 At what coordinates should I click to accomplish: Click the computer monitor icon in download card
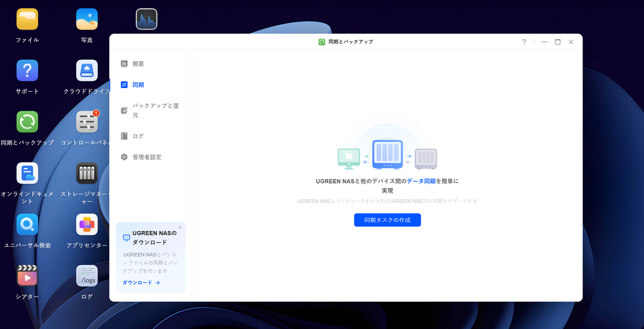point(126,238)
